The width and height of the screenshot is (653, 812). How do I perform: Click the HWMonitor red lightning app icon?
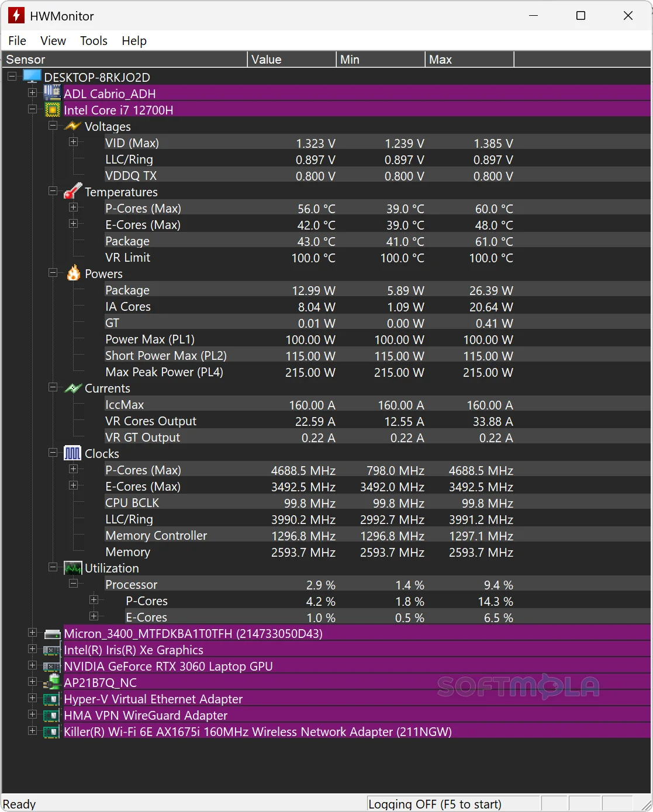(x=16, y=16)
